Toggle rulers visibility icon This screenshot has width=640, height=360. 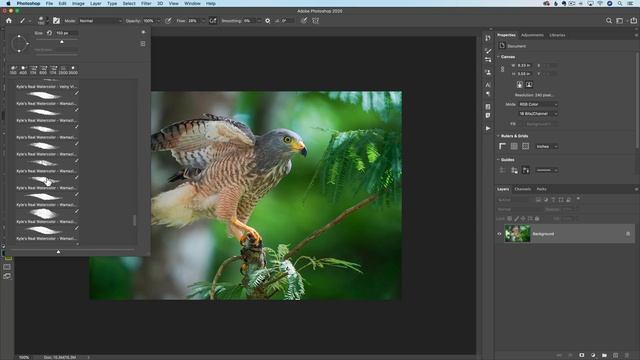pos(502,146)
